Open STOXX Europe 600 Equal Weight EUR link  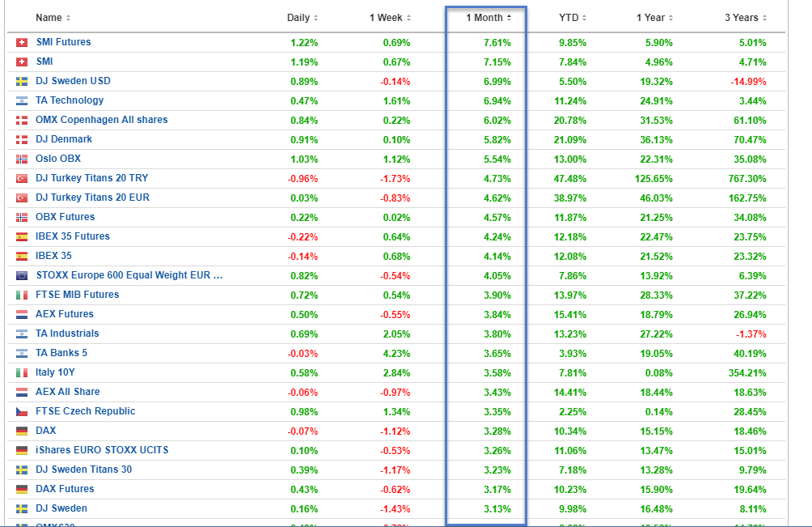129,275
